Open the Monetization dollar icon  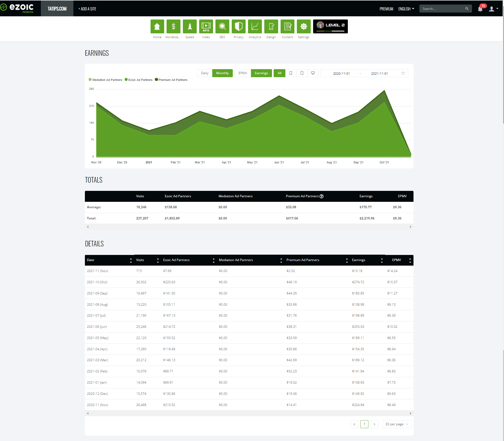pyautogui.click(x=174, y=26)
